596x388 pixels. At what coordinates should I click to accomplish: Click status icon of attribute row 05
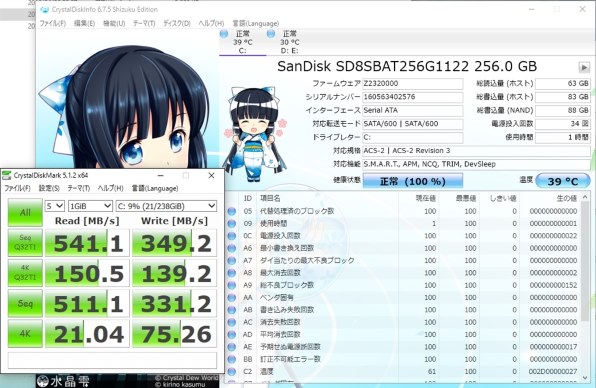click(x=231, y=211)
